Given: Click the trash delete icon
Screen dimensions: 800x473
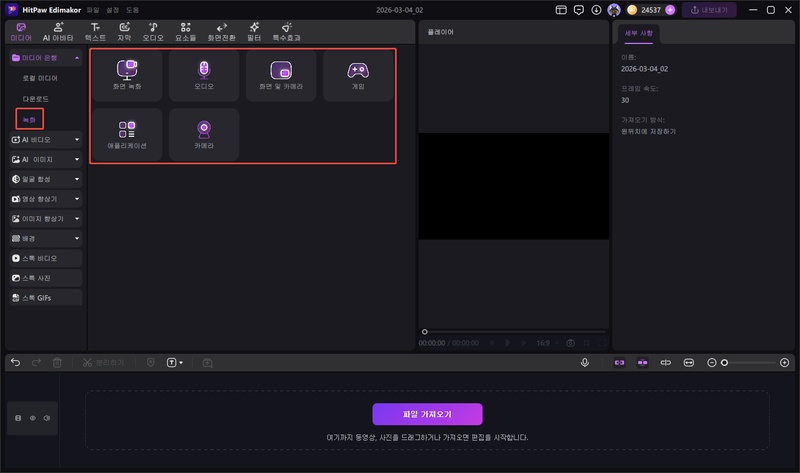Looking at the screenshot, I should pos(57,363).
